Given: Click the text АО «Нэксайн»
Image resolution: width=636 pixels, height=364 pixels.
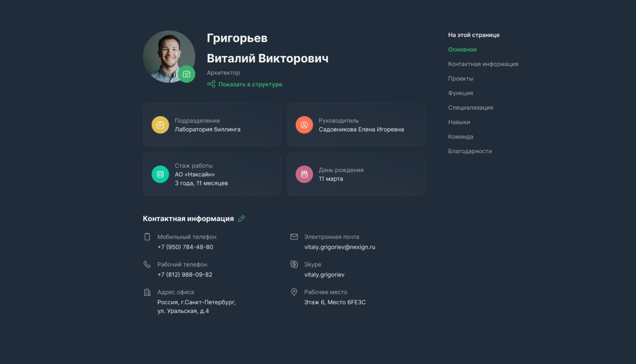Looking at the screenshot, I should click(195, 174).
